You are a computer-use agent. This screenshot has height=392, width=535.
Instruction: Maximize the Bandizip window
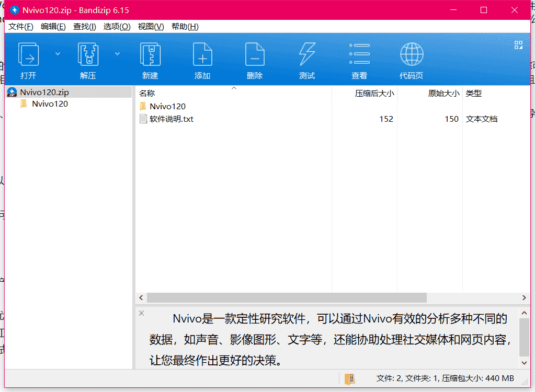[484, 10]
